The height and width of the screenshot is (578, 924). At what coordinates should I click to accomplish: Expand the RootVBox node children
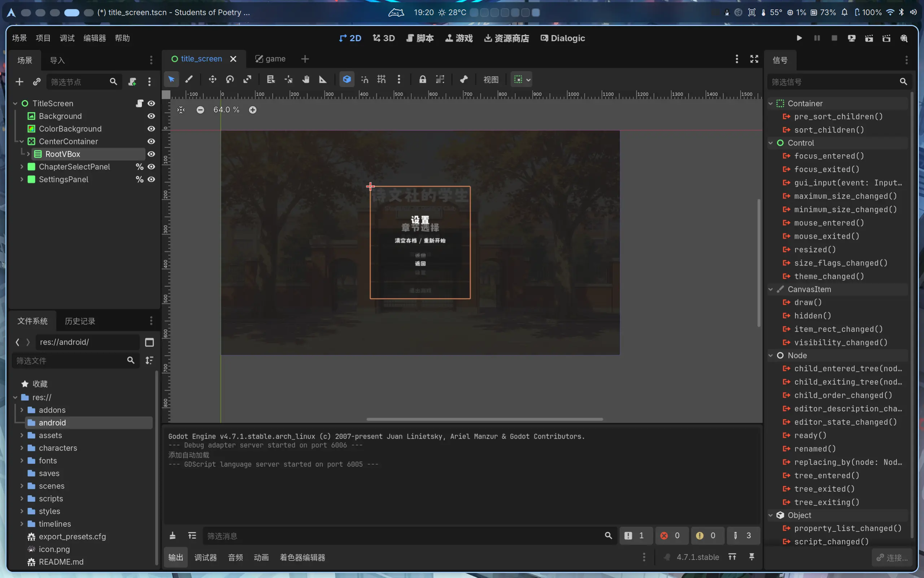pyautogui.click(x=28, y=154)
